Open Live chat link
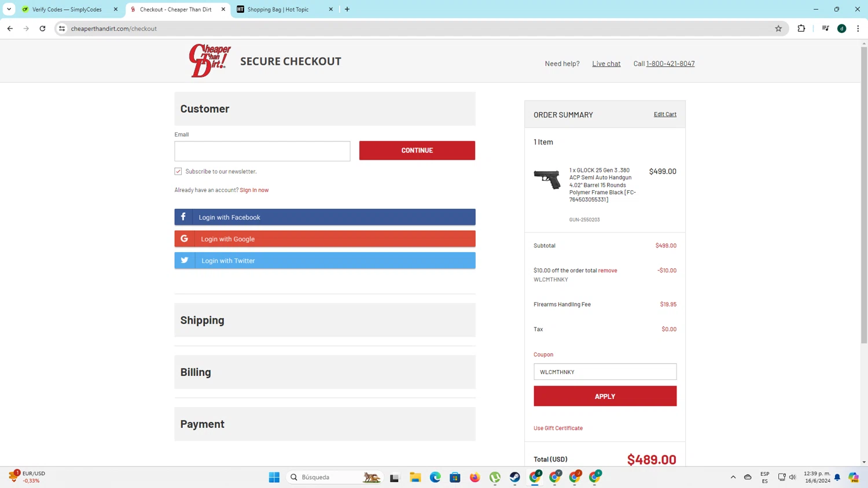868x488 pixels. pyautogui.click(x=606, y=64)
